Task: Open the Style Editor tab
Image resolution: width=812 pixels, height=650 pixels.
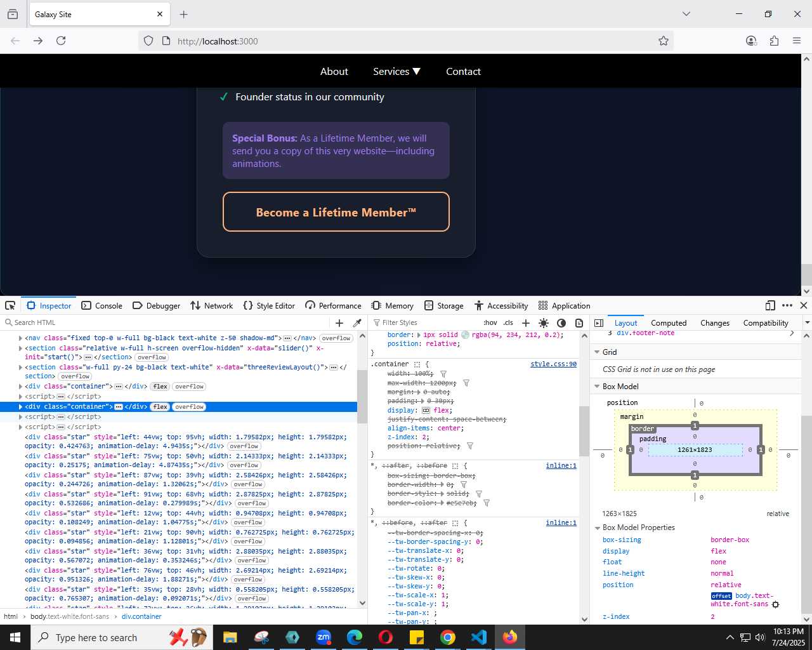Action: point(269,305)
